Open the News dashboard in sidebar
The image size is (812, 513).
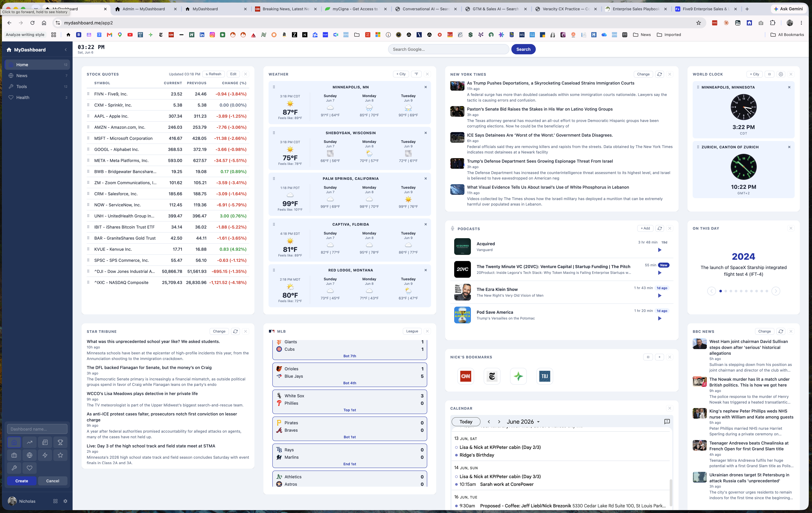[x=37, y=76]
